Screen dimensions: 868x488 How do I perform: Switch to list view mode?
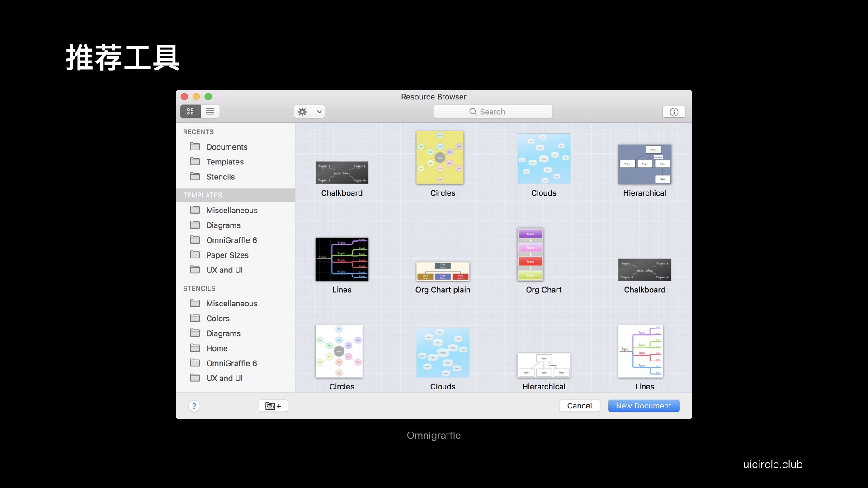210,112
